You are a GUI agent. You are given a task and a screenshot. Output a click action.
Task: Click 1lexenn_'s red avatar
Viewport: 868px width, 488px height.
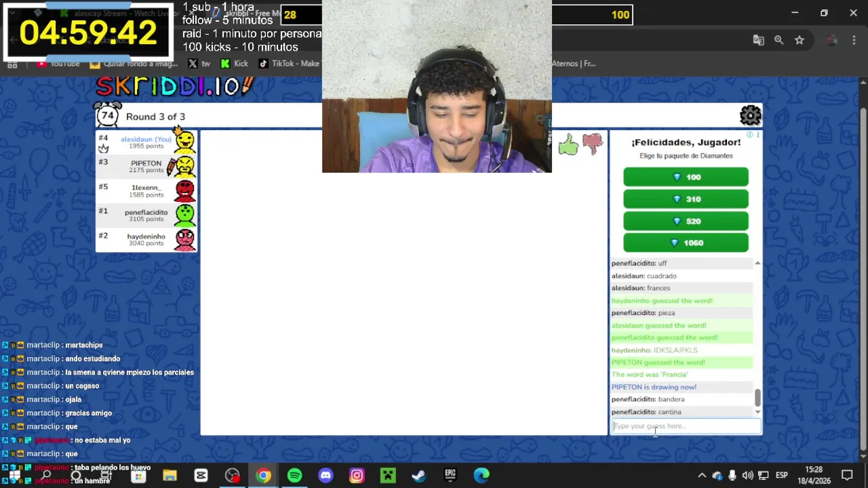coord(184,190)
